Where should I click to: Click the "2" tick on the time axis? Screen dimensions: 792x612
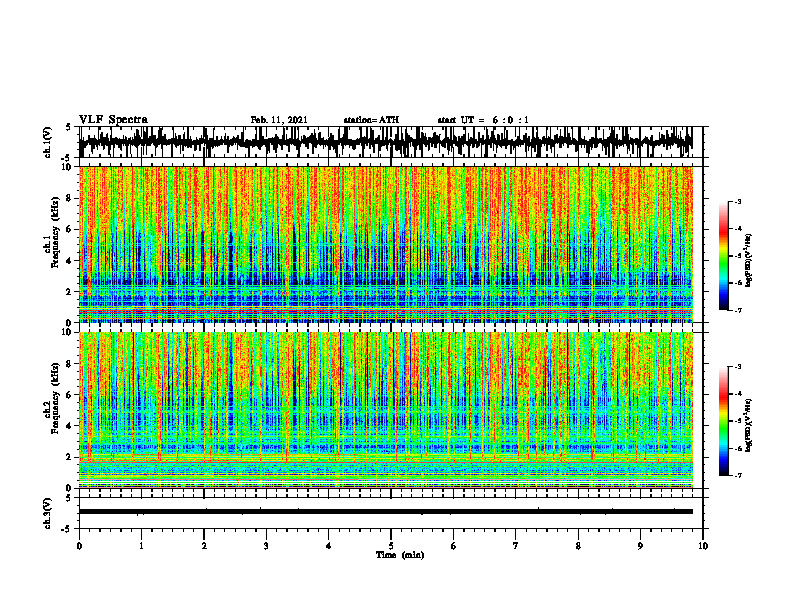point(204,546)
